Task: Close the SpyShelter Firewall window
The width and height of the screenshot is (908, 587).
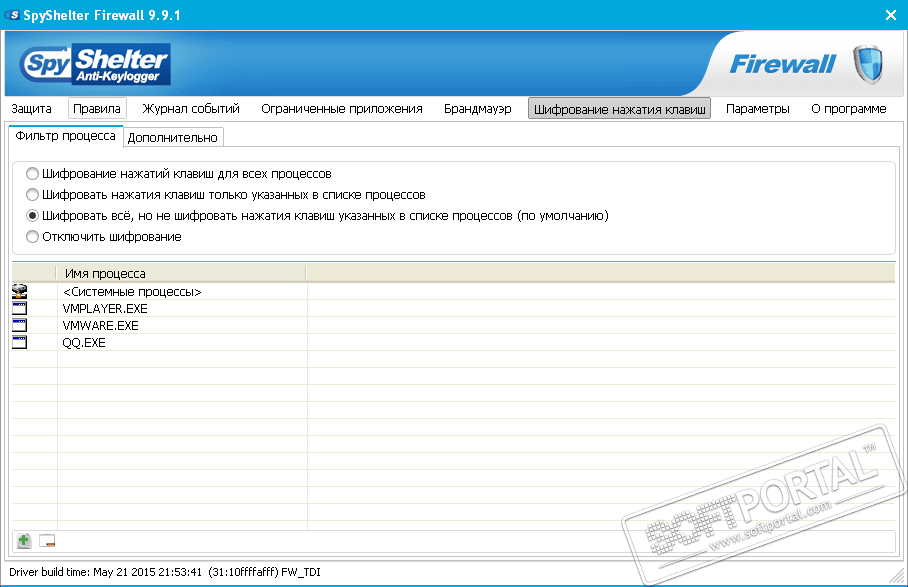Action: [x=891, y=15]
